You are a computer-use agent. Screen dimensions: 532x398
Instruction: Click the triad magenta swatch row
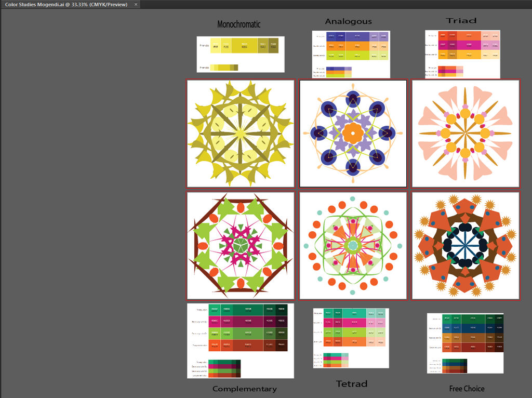click(469, 45)
